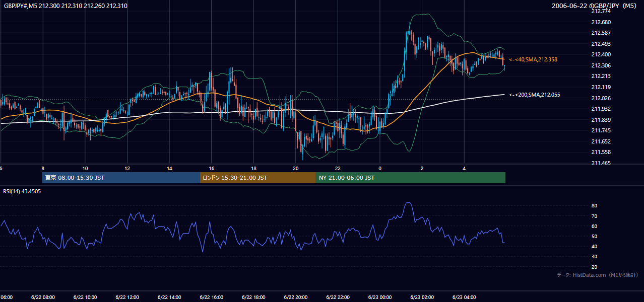Click hour tick 4 below price chart
This screenshot has height=302, width=644.
[464, 169]
